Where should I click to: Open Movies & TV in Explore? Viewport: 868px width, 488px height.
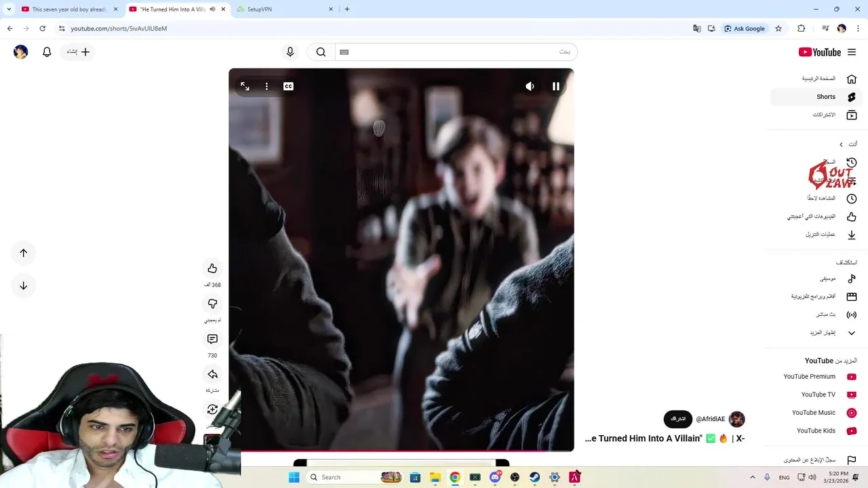(816, 297)
